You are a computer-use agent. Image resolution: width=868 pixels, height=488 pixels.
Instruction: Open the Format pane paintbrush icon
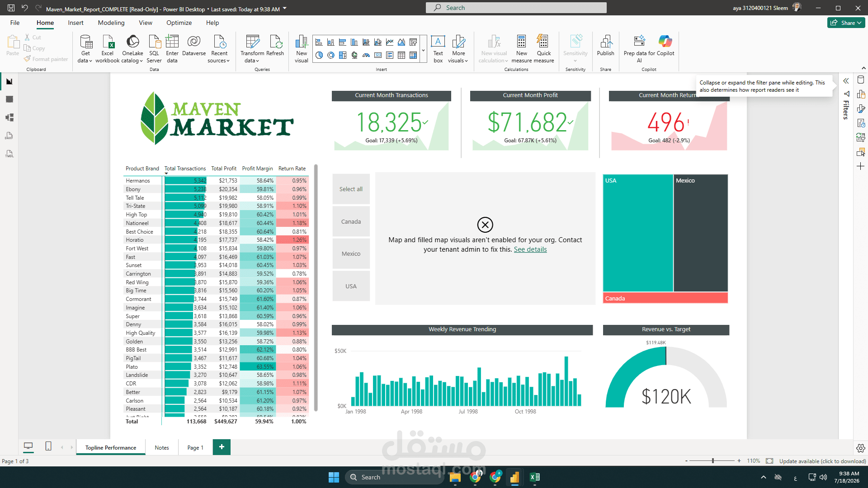(861, 109)
